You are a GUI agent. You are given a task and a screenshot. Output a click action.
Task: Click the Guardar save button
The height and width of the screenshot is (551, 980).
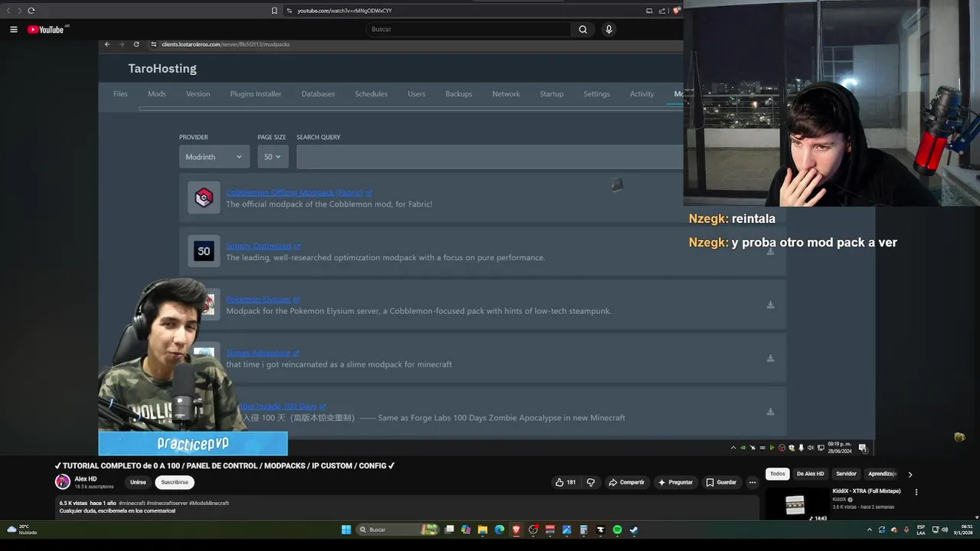pos(721,482)
